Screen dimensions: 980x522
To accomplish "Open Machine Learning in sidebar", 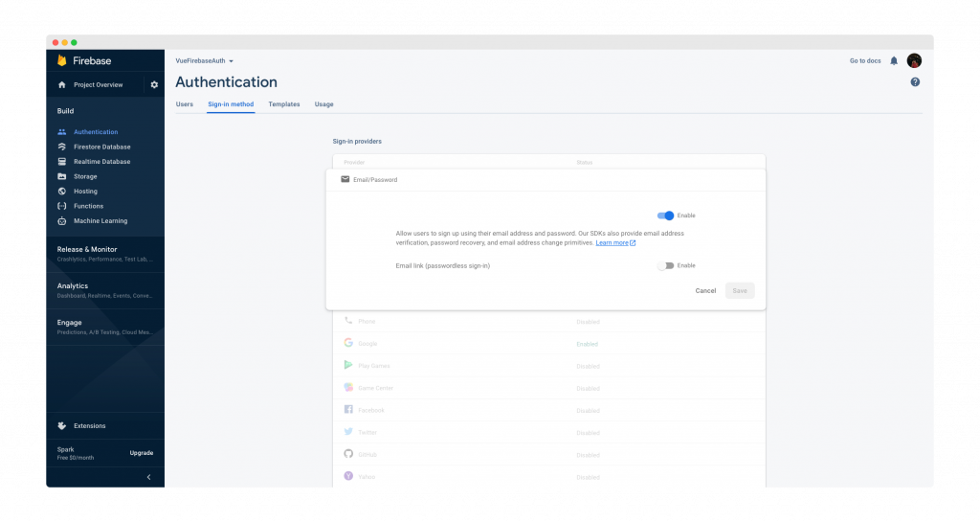I will (100, 220).
